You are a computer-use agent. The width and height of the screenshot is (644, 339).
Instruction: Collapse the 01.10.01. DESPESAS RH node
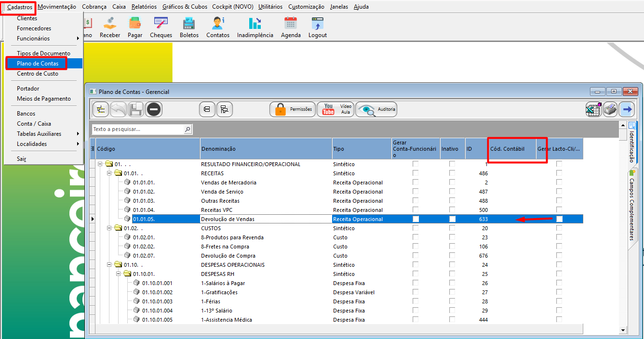point(118,274)
